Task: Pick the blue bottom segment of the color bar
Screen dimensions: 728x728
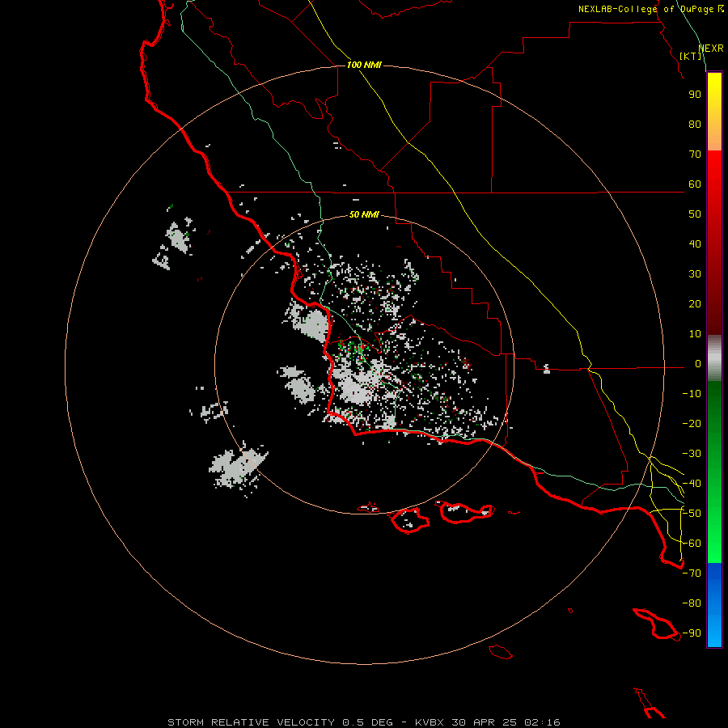Action: coord(714,605)
